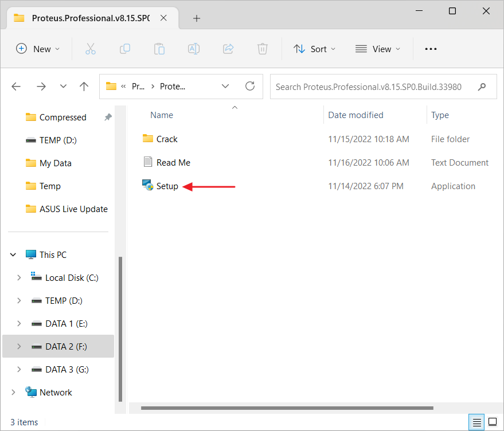Click the Cut scissors icon
504x431 pixels.
click(x=91, y=49)
